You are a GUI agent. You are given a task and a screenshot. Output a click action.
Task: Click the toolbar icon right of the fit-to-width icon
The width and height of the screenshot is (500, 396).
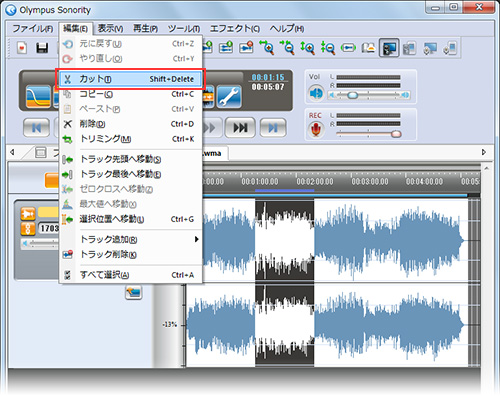(x=368, y=48)
